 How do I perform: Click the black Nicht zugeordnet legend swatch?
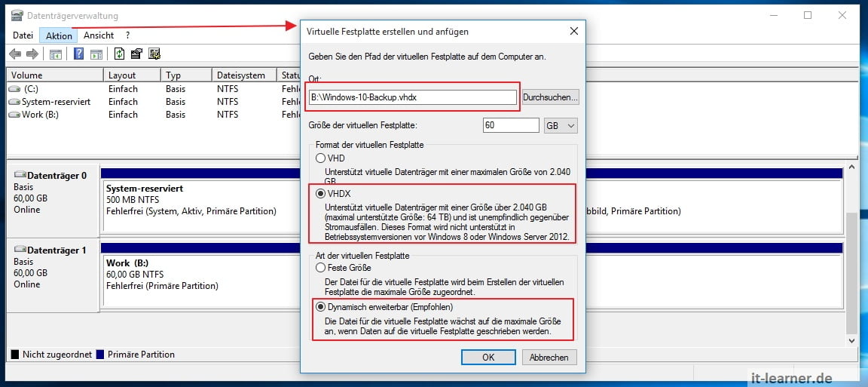(x=15, y=355)
